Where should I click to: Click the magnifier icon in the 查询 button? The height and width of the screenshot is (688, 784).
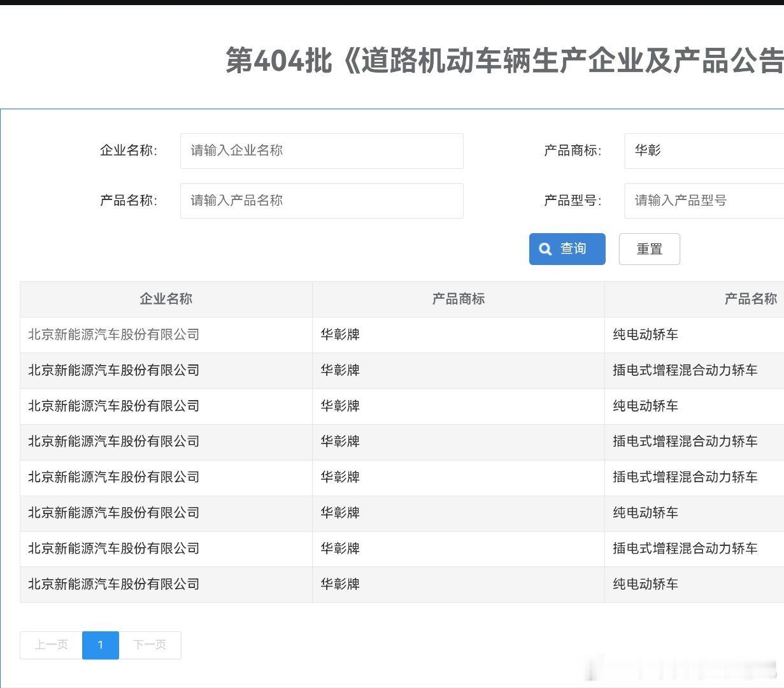(x=545, y=249)
